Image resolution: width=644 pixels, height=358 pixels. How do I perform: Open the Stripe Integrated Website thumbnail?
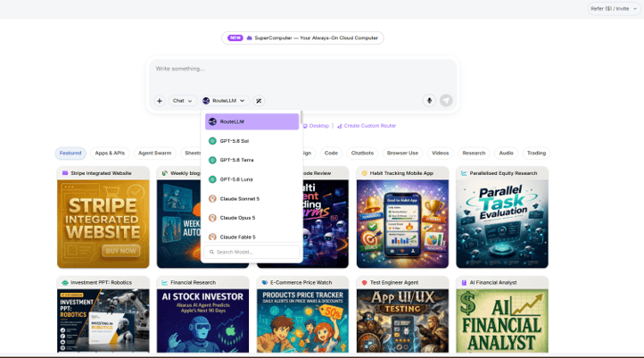pyautogui.click(x=103, y=224)
